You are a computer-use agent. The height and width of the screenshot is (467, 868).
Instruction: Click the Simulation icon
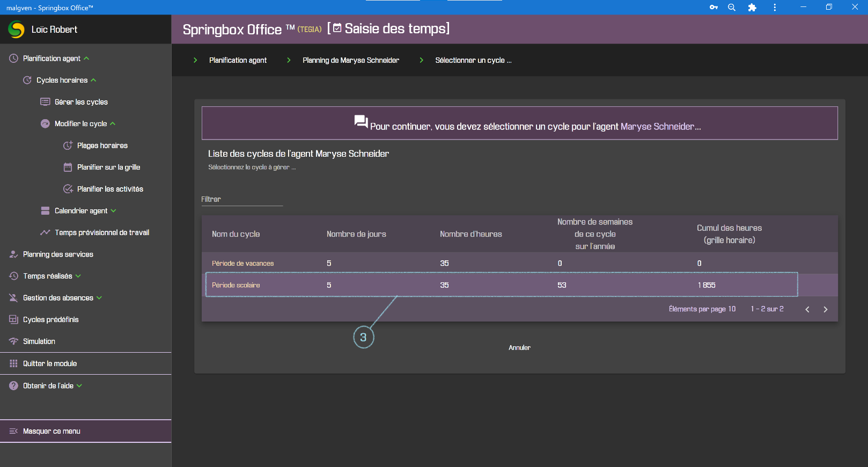click(13, 341)
